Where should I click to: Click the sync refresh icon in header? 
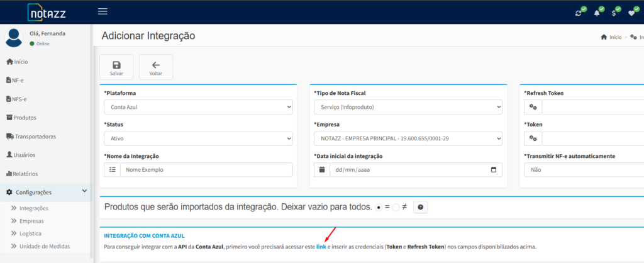point(579,13)
